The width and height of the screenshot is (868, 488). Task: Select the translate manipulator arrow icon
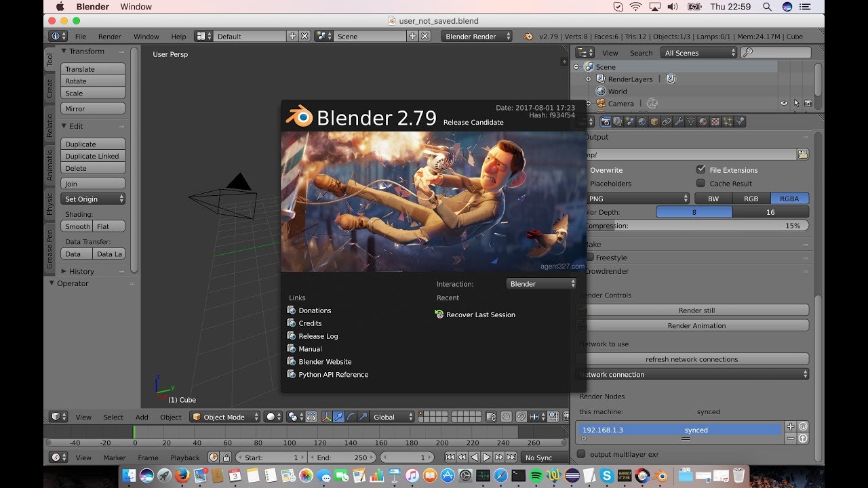click(338, 417)
